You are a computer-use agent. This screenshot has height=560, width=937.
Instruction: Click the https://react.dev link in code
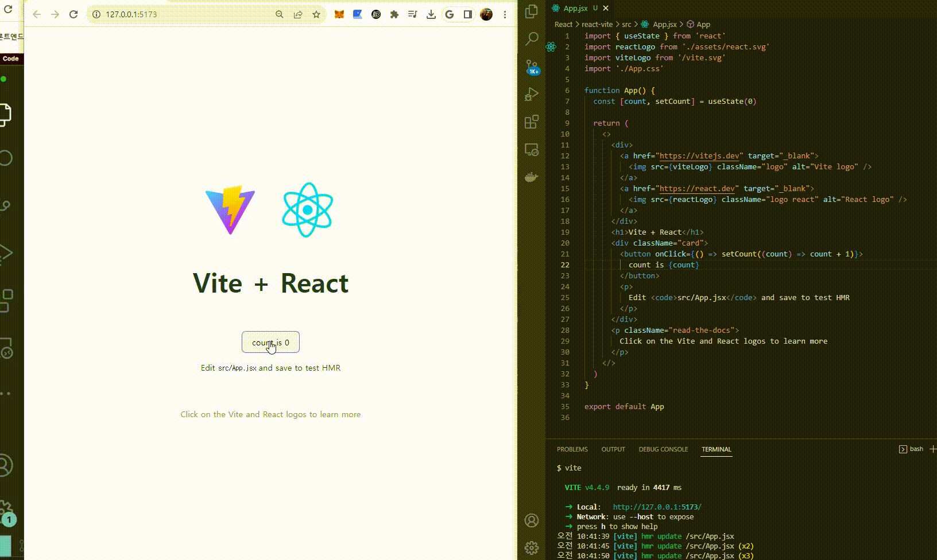click(697, 188)
